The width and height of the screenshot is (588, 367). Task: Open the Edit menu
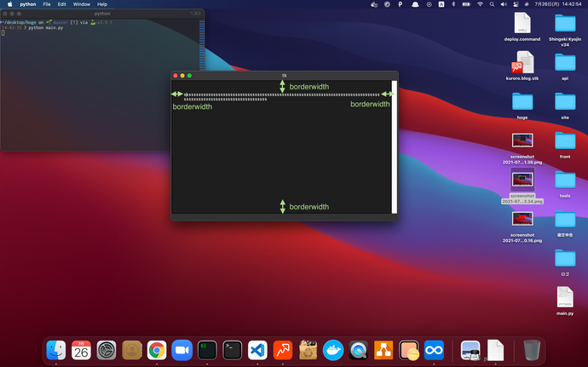[62, 4]
